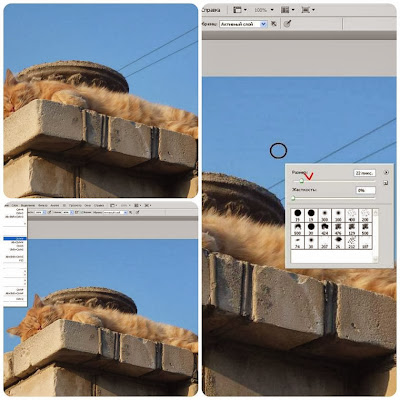Click the screen mode icon in the bottom-left window
The width and height of the screenshot is (400, 400).
(x=147, y=205)
